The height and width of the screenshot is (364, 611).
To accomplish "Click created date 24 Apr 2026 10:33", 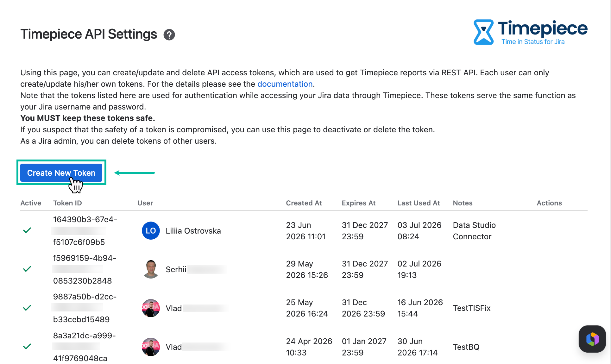I will click(309, 347).
